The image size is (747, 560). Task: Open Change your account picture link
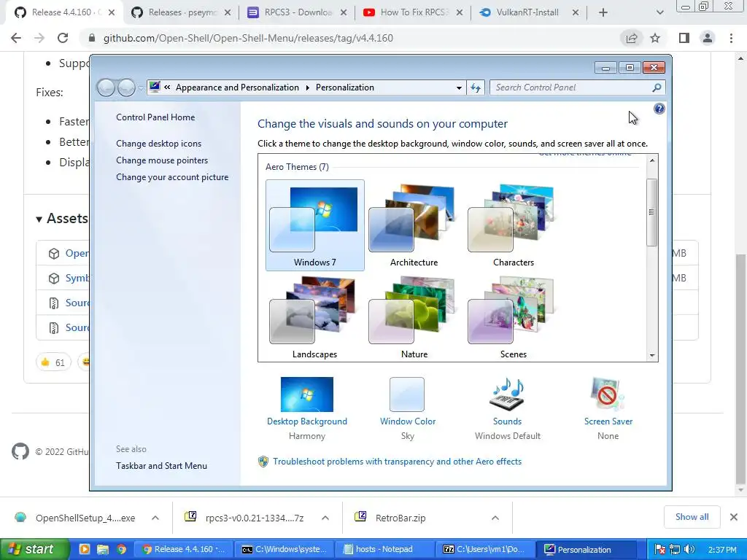172,177
